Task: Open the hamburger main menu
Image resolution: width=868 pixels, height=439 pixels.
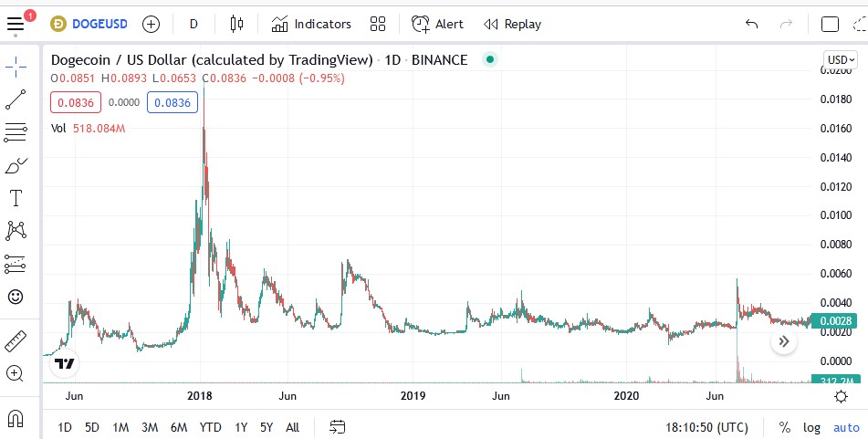Action: [x=16, y=25]
